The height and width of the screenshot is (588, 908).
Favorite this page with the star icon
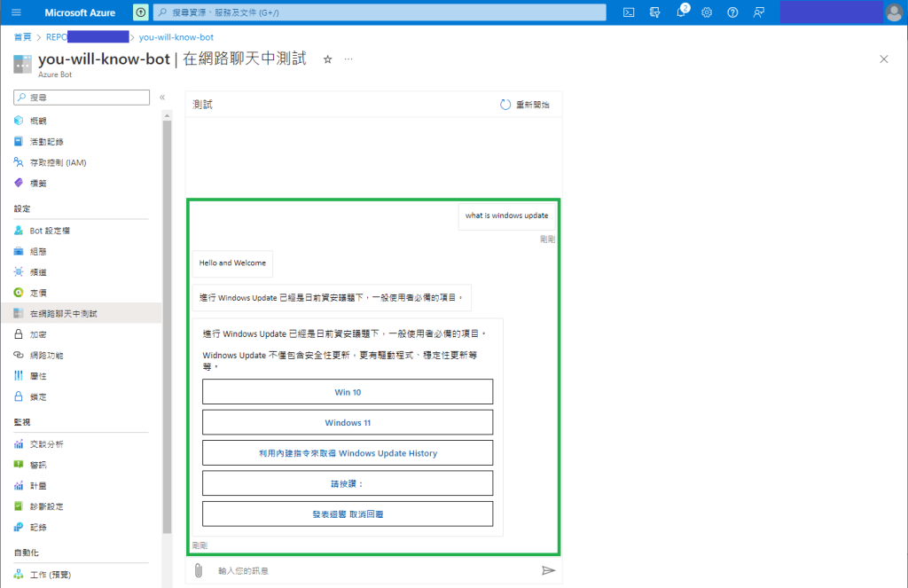[327, 59]
